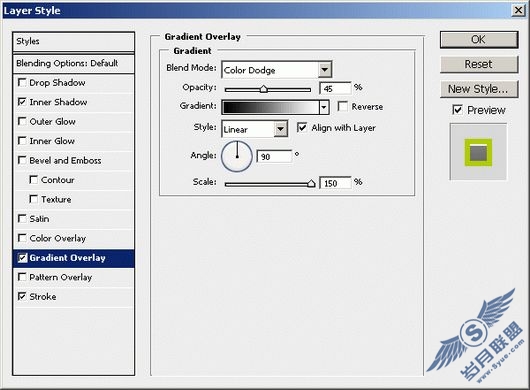Open the gradient picker dropdown arrow
The width and height of the screenshot is (530, 390).
tap(324, 107)
